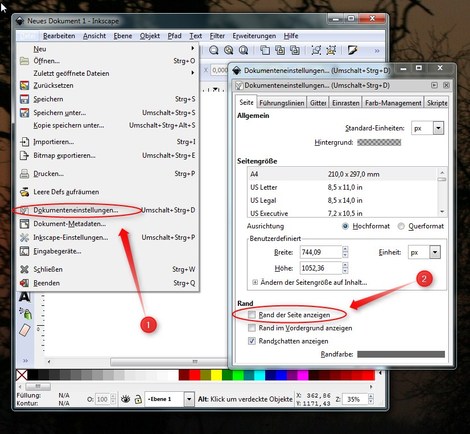Open the Einheit unit dropdown
The height and width of the screenshot is (434, 470).
[x=424, y=252]
